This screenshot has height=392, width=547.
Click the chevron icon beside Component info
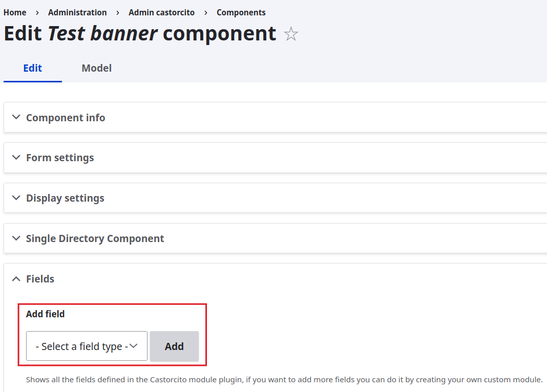point(16,117)
